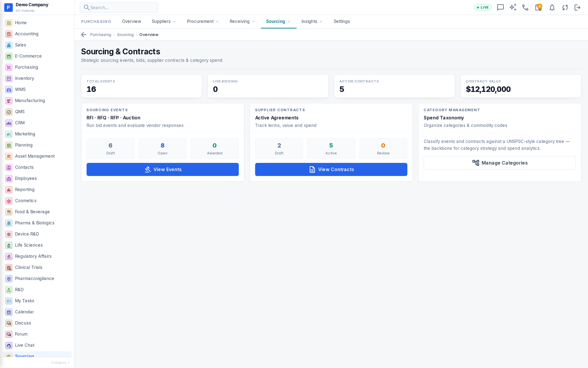Open the AI sparkle assistant icon

[x=513, y=8]
